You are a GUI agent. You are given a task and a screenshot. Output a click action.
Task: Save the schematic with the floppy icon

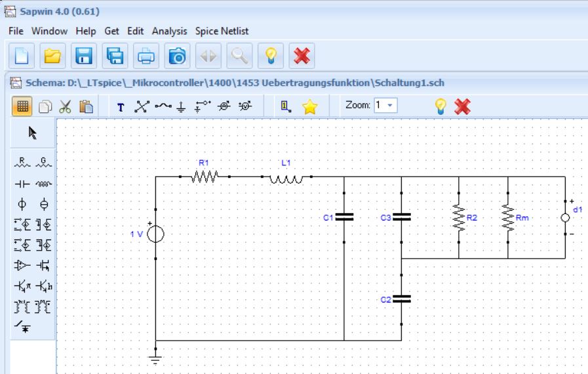84,56
